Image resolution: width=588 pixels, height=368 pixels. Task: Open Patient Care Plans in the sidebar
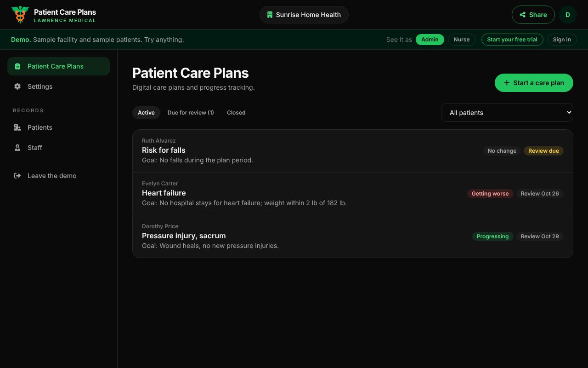click(x=58, y=66)
